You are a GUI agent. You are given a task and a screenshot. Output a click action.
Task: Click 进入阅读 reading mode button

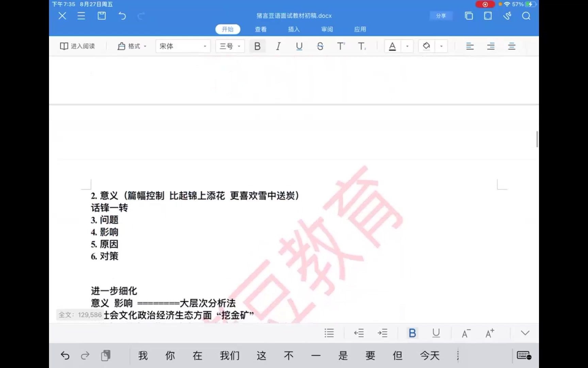click(78, 46)
